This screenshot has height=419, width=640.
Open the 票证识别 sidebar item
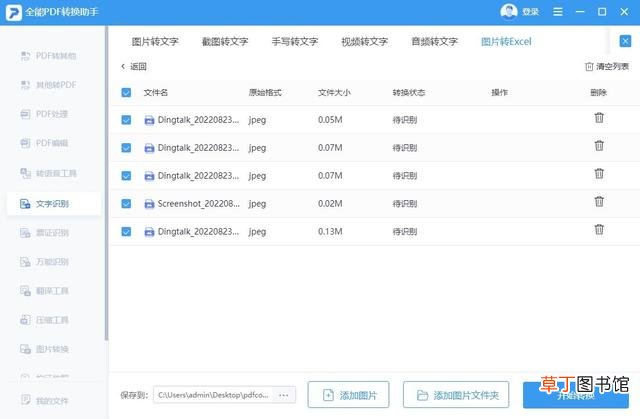[x=44, y=233]
